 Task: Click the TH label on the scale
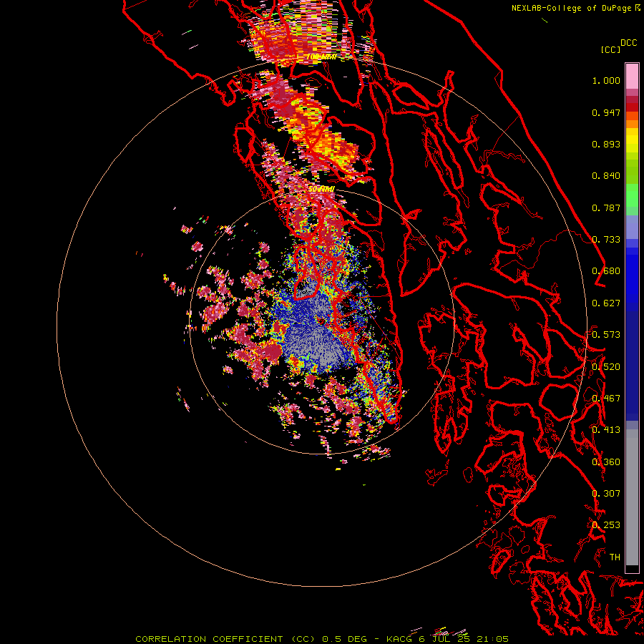tap(615, 557)
